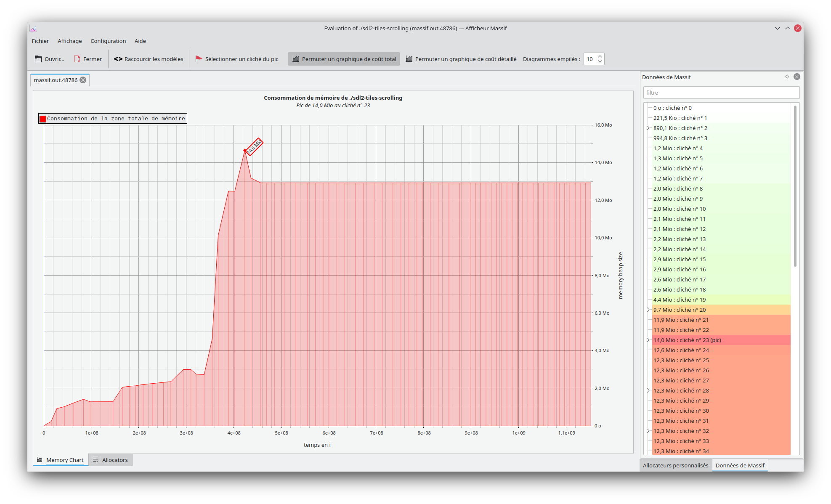Click the Fermer document icon

coord(77,59)
